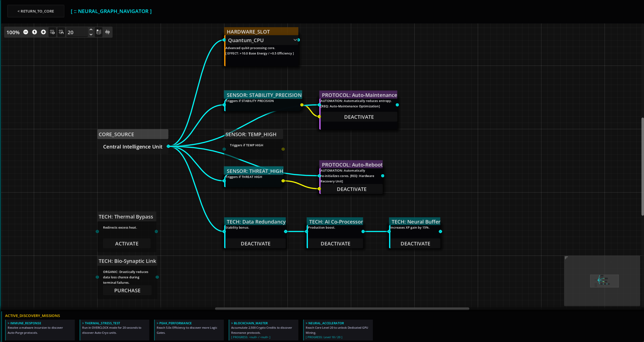The image size is (644, 342).
Task: Click the zoom in plus icon
Action: (43, 32)
